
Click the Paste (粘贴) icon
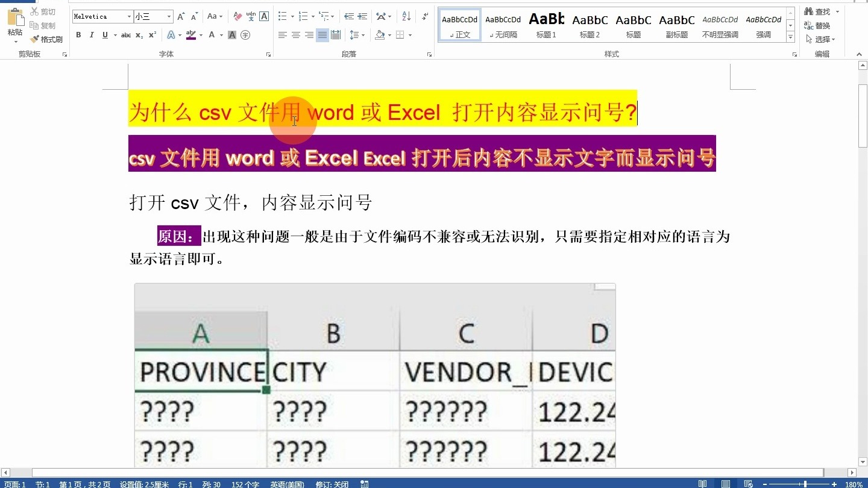tap(15, 18)
